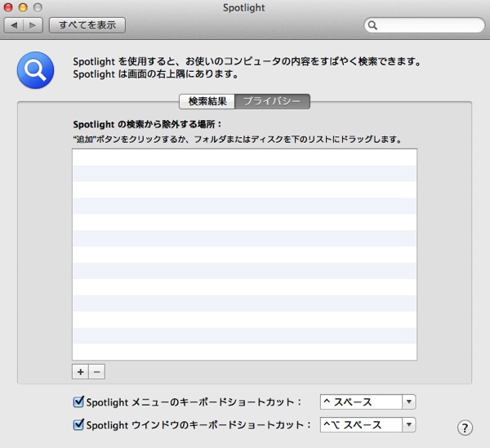
Task: Click the Spotlight は画面の右上隅にあります text
Action: coord(156,74)
